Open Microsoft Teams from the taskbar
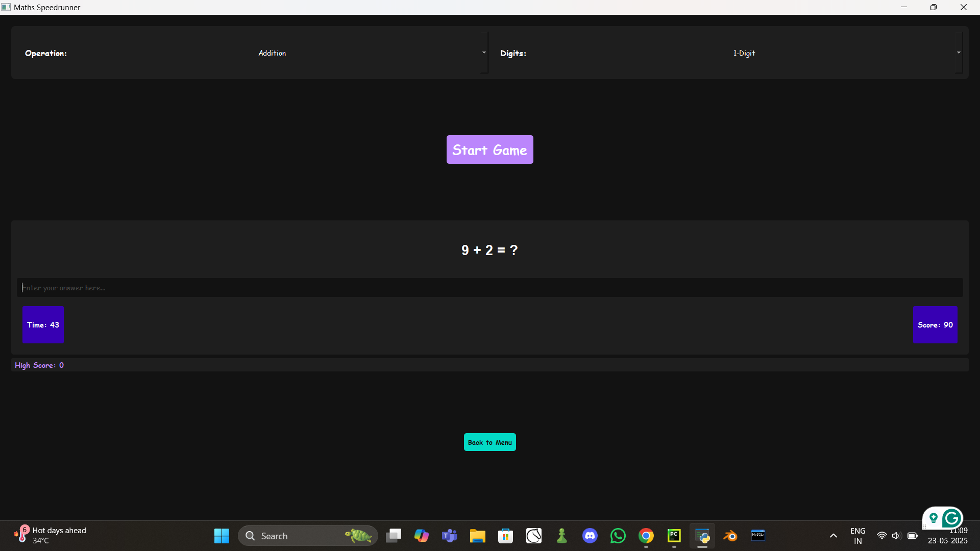 [449, 536]
